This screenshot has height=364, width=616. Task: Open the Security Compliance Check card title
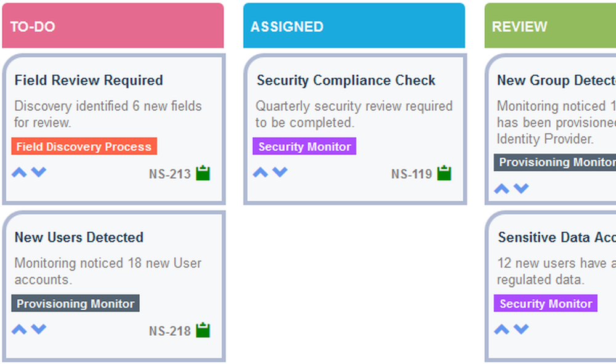(x=346, y=80)
